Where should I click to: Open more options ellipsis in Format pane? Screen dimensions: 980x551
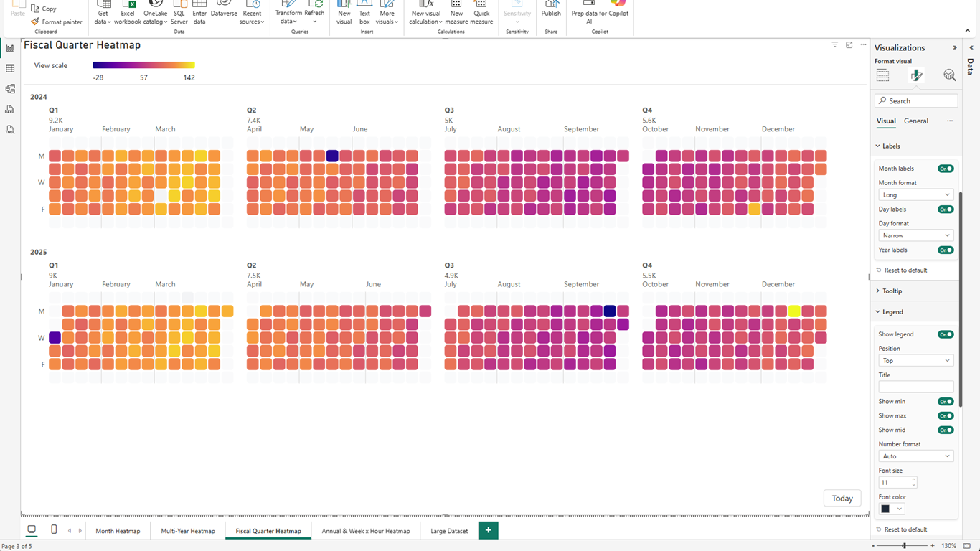950,121
